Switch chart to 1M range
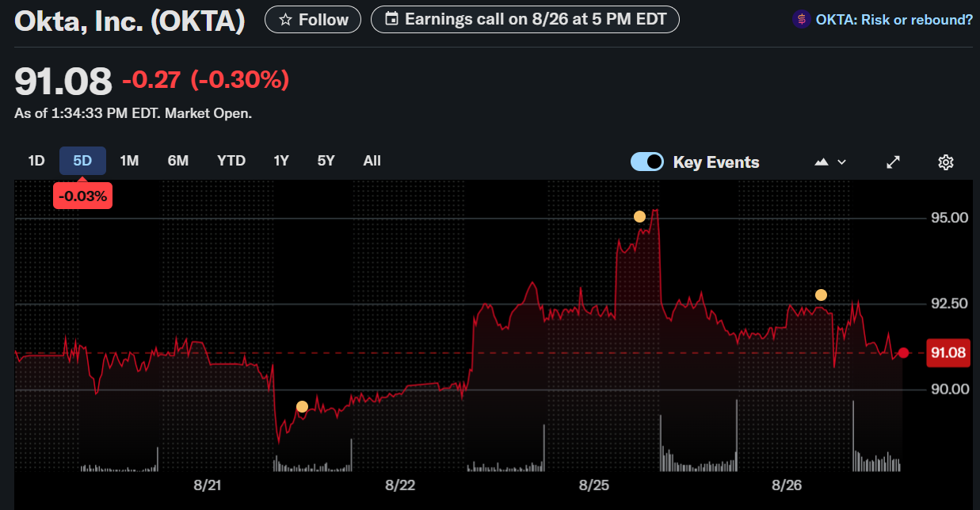 tap(129, 161)
